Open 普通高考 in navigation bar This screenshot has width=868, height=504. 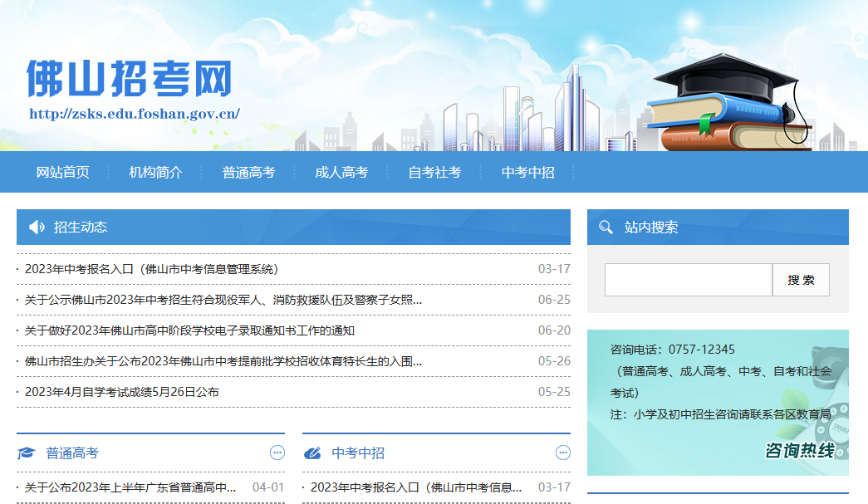coord(248,172)
